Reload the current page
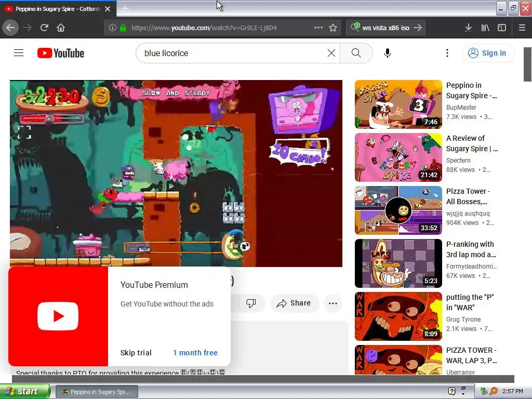This screenshot has height=399, width=532. click(x=44, y=28)
